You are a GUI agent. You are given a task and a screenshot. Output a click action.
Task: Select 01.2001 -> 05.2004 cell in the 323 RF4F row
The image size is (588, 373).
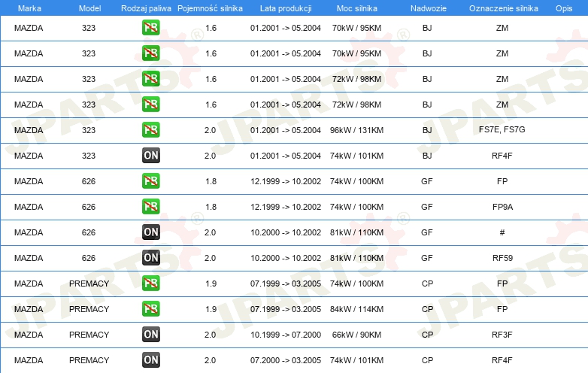286,156
